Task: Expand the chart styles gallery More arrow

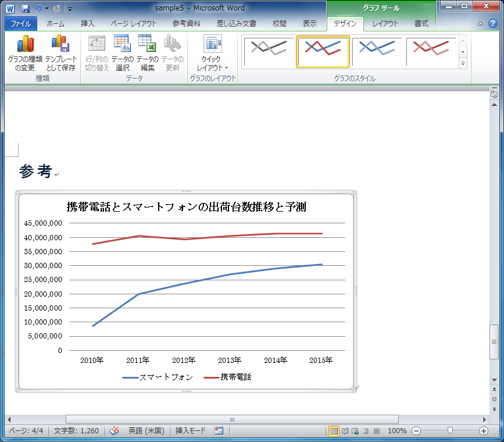Action: click(x=463, y=64)
